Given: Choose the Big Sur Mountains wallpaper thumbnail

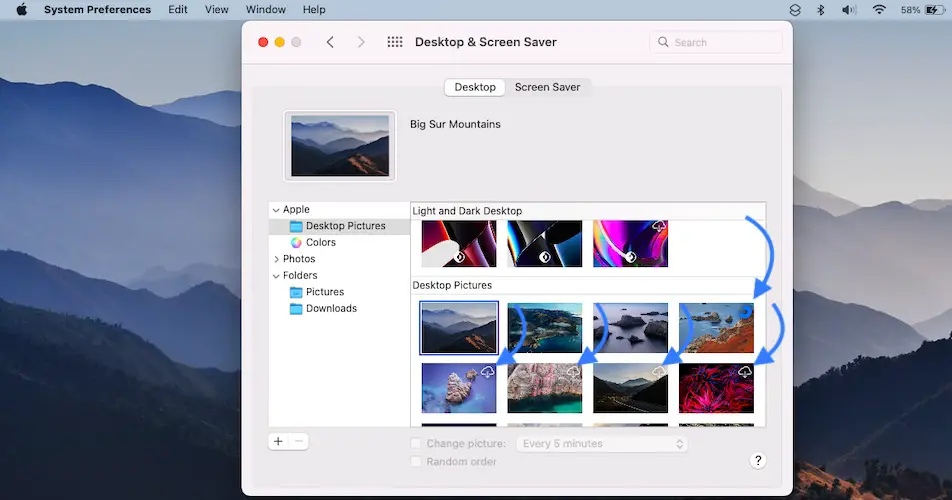Looking at the screenshot, I should (x=459, y=327).
